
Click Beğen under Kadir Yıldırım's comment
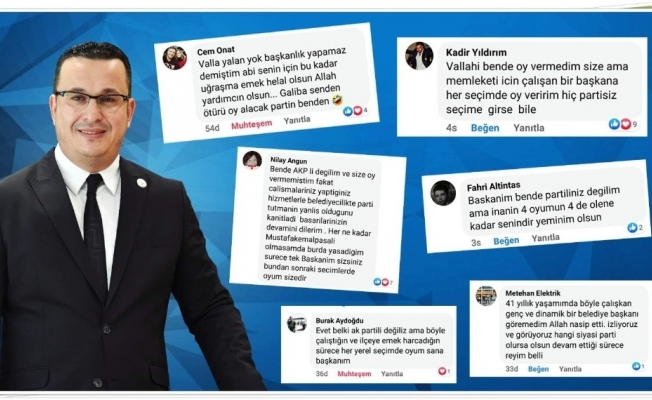coord(485,128)
